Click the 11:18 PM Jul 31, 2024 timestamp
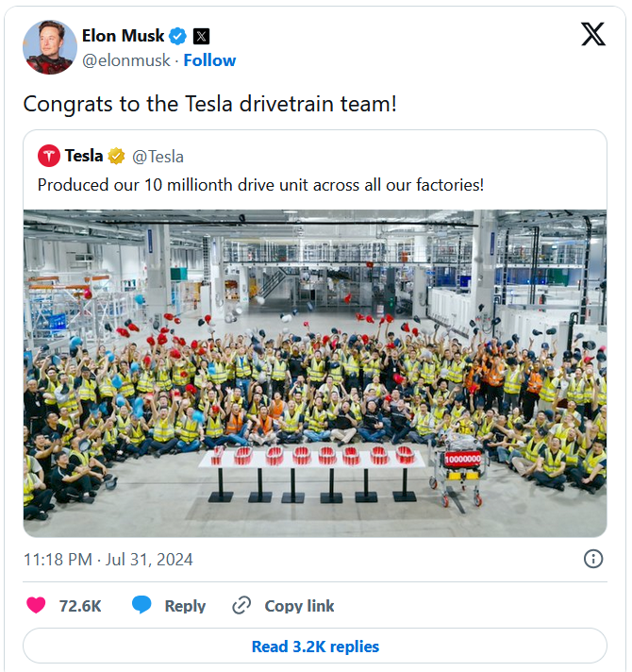The width and height of the screenshot is (632, 672). click(108, 559)
